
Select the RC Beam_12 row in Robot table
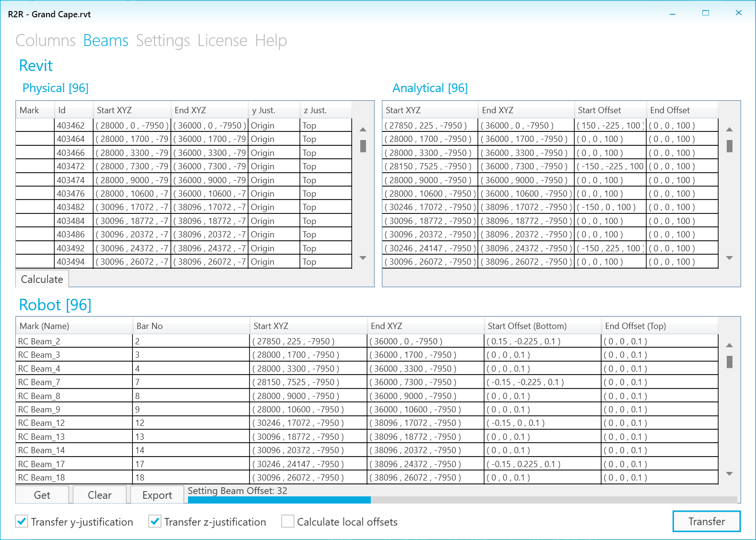tap(367, 423)
